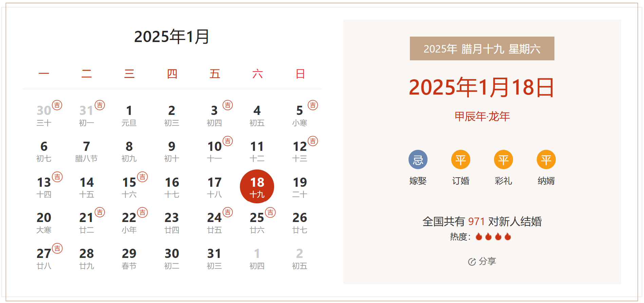Select the orange 平 badge above 订婚
Image resolution: width=644 pixels, height=303 pixels.
click(461, 159)
